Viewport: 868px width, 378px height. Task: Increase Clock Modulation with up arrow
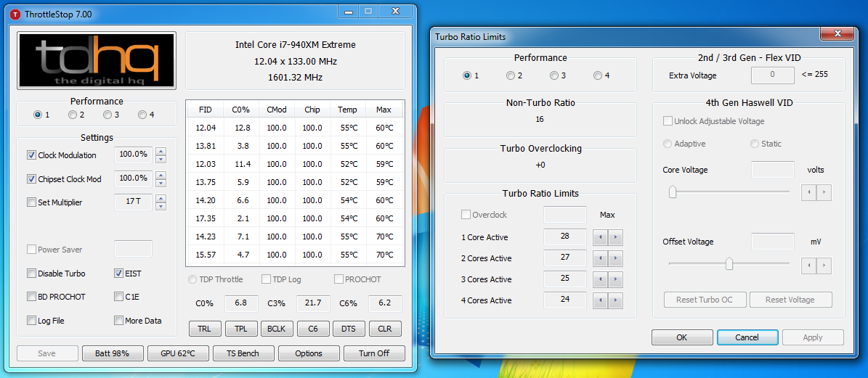[161, 152]
